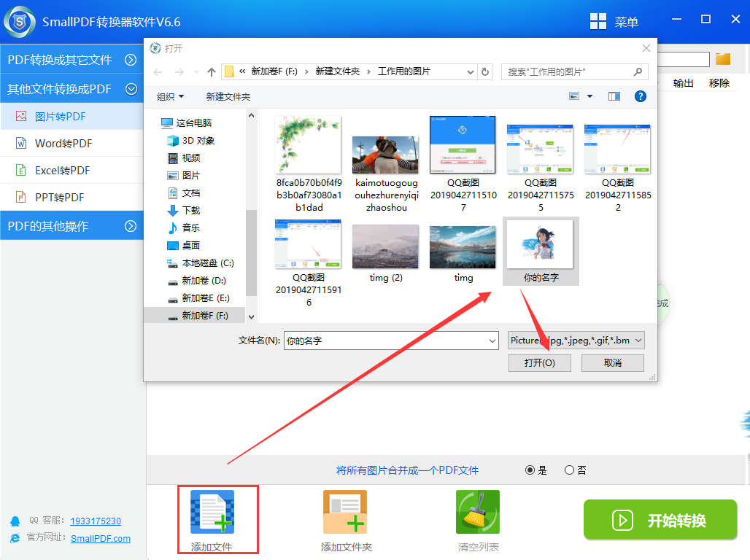The width and height of the screenshot is (750, 560).
Task: Expand PDF的其他操作 section
Action: coord(71,226)
